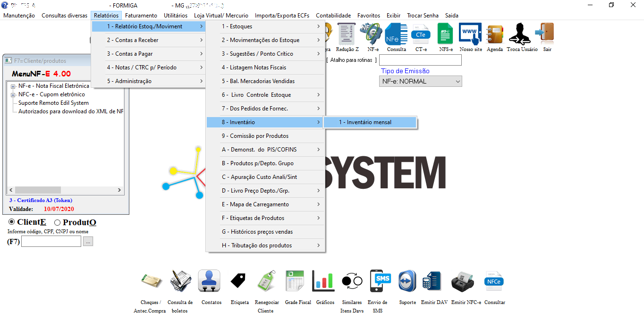This screenshot has width=644, height=321.
Task: Click the Troca Usuário icon
Action: click(522, 34)
